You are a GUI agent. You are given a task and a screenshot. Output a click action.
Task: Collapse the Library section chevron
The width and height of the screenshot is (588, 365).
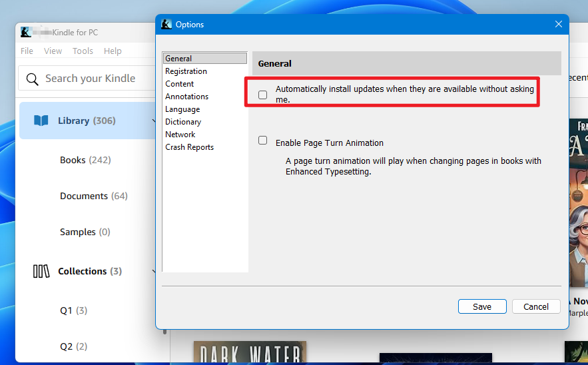tap(154, 121)
